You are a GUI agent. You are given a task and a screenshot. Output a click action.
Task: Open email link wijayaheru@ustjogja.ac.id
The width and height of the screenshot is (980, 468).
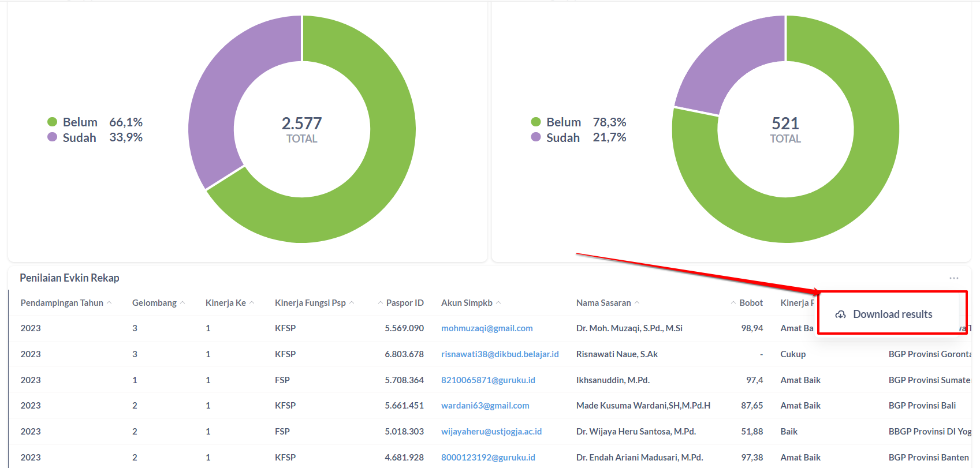(491, 432)
